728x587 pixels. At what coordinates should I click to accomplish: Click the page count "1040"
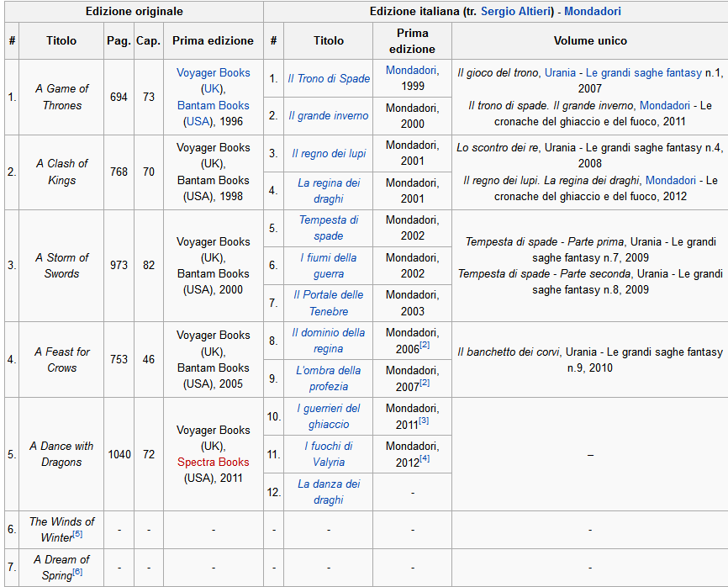click(x=119, y=454)
